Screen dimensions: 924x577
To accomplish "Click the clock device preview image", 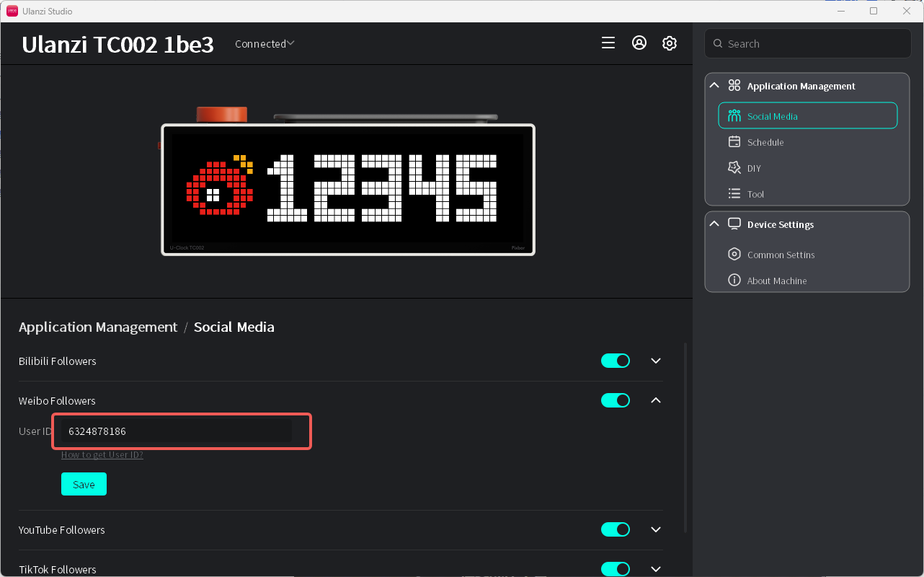I will [x=348, y=182].
